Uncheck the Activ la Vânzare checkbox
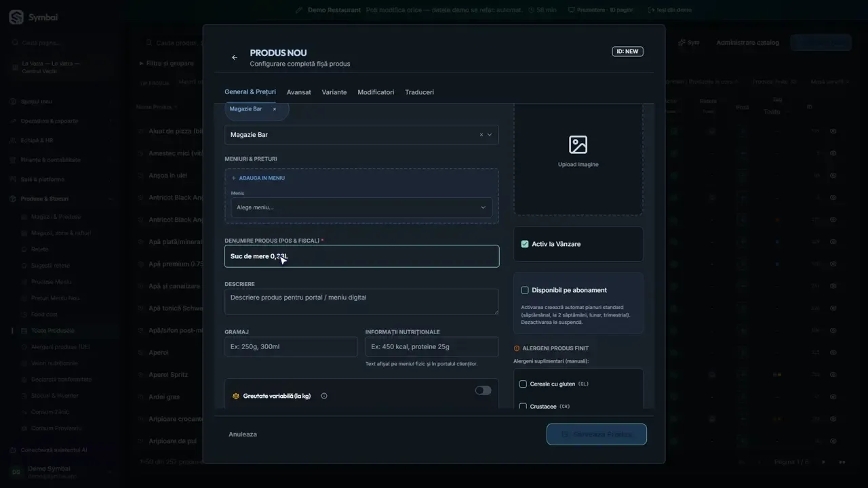This screenshot has height=488, width=868. 525,244
